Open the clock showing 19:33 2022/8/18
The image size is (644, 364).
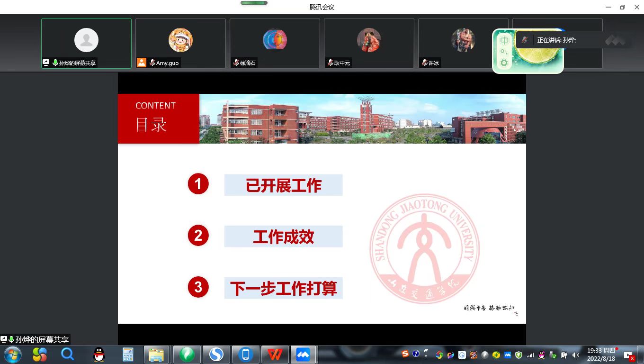click(x=601, y=355)
